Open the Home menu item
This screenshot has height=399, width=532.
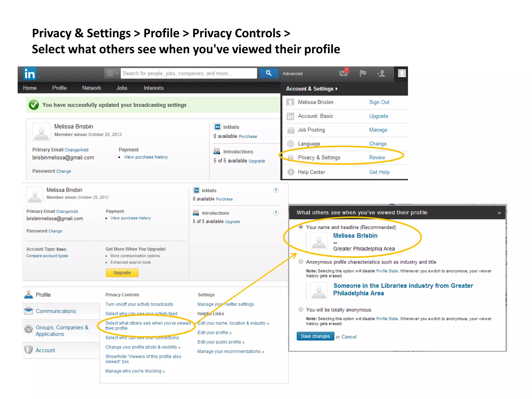pyautogui.click(x=30, y=88)
